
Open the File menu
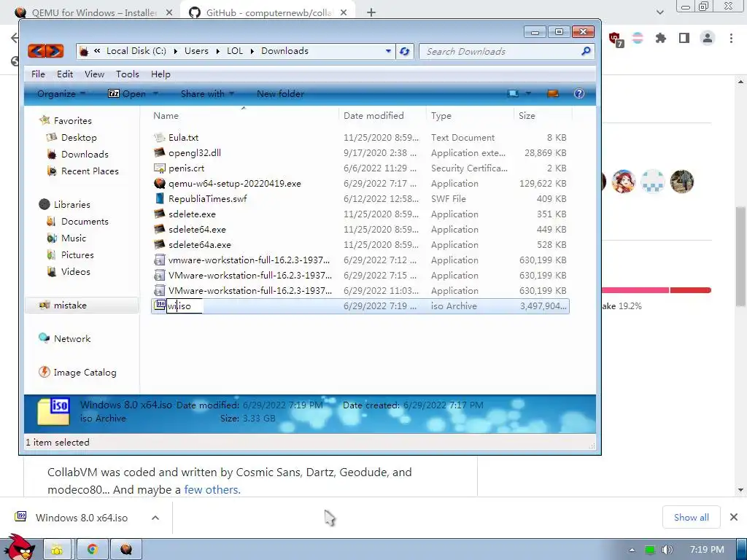pos(38,74)
